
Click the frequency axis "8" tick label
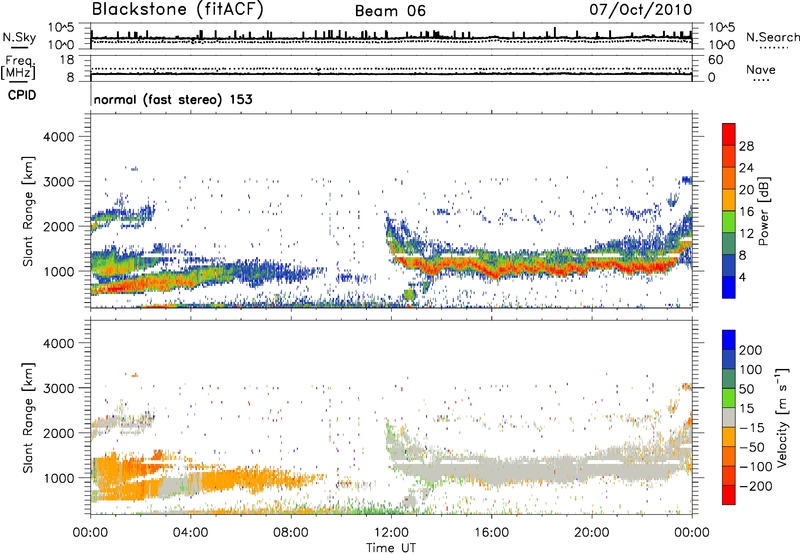point(70,77)
